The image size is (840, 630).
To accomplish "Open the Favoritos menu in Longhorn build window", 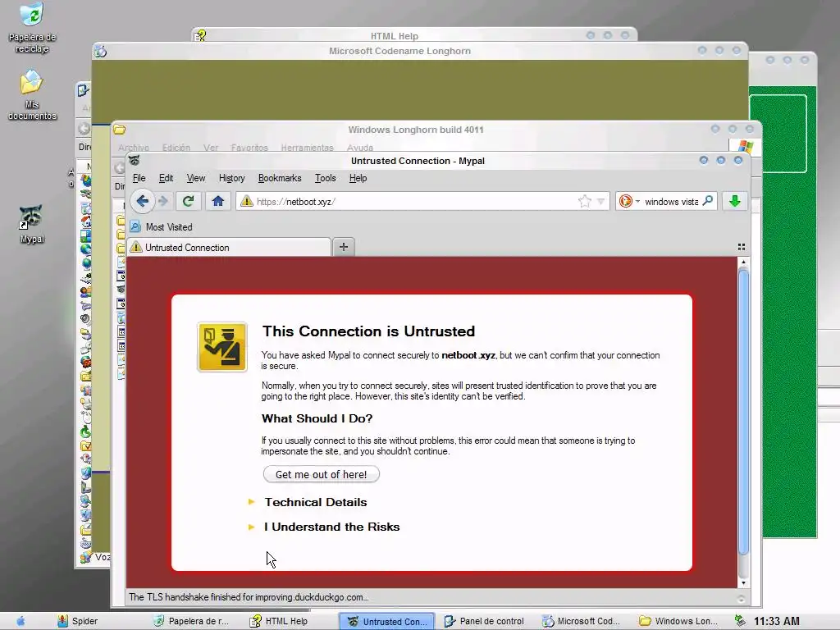I will tap(249, 148).
